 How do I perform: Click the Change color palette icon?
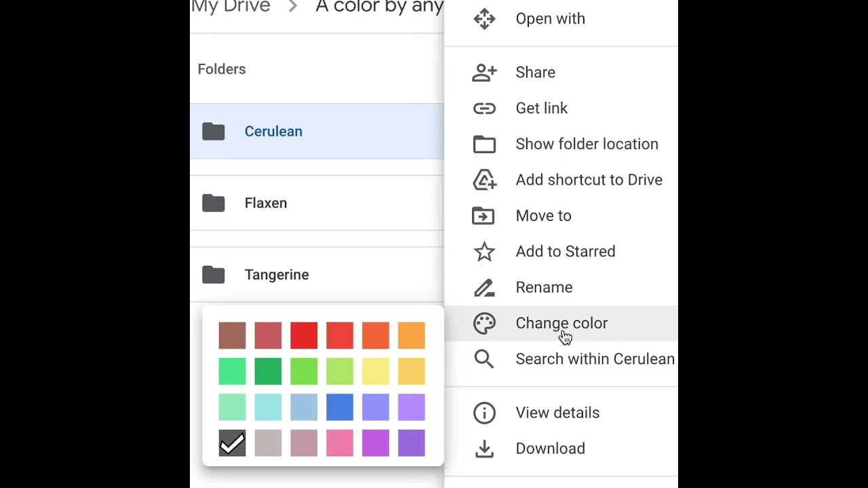point(484,323)
